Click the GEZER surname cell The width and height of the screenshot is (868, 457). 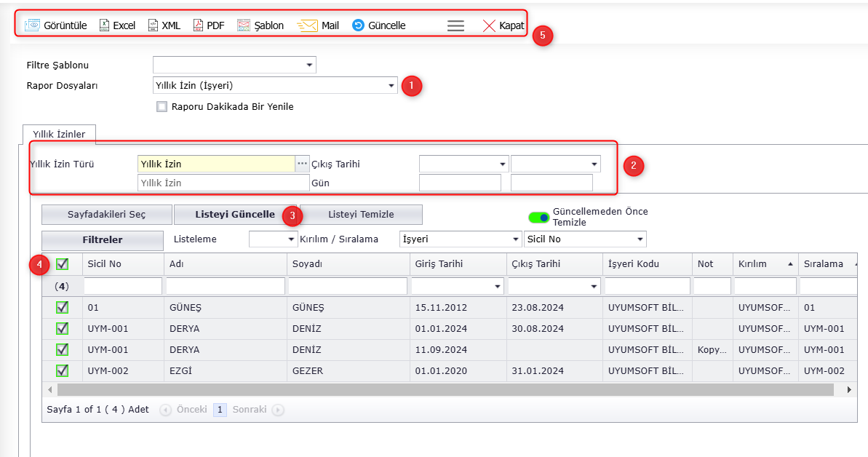tap(348, 370)
